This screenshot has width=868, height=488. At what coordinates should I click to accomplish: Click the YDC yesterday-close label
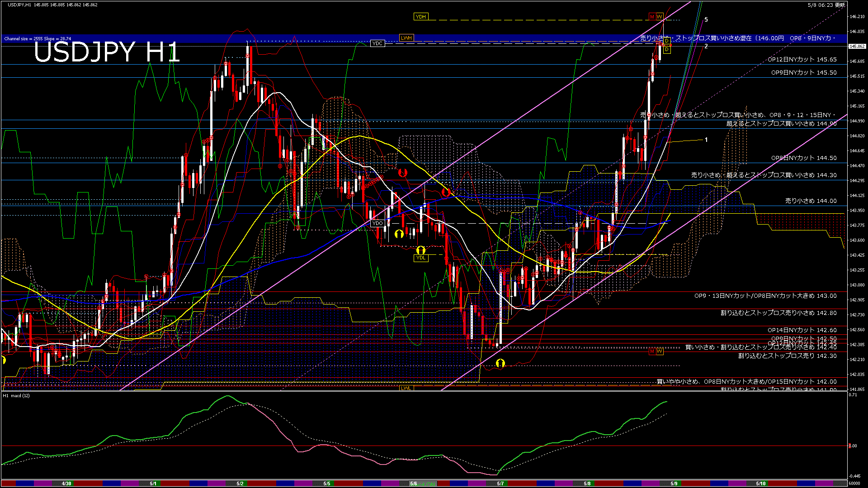(377, 43)
